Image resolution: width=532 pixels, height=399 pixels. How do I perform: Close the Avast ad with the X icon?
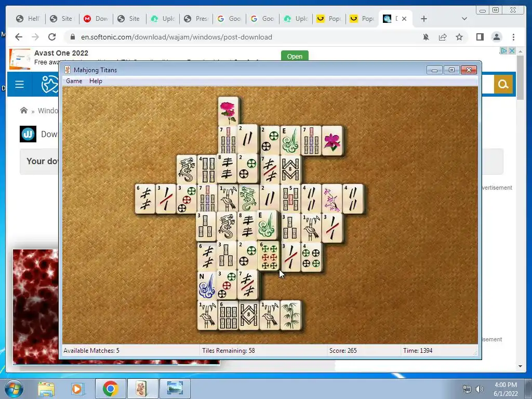pyautogui.click(x=512, y=51)
